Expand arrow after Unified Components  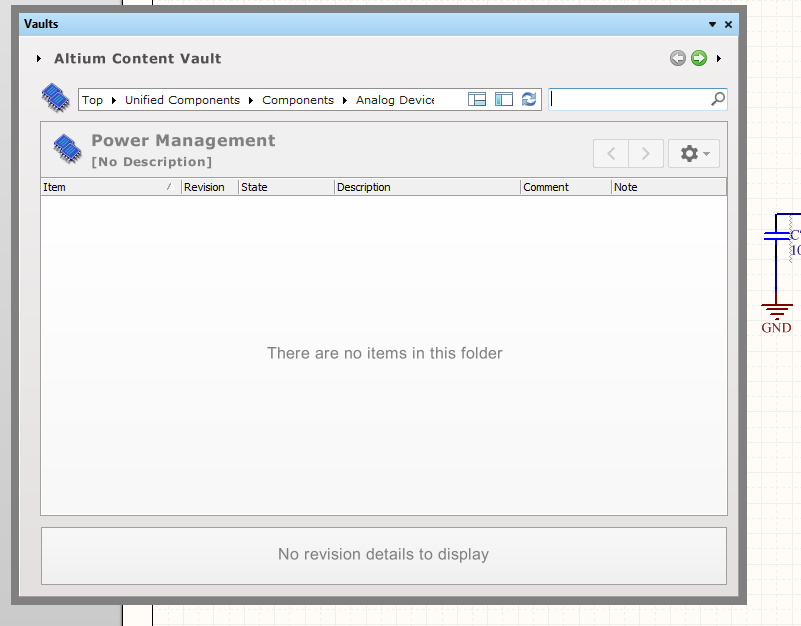pyautogui.click(x=251, y=100)
